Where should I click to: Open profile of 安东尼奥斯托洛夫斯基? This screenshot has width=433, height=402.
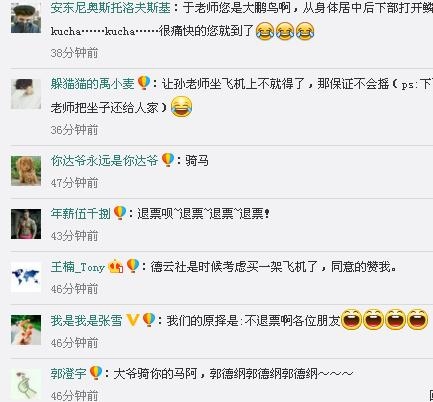tap(110, 8)
